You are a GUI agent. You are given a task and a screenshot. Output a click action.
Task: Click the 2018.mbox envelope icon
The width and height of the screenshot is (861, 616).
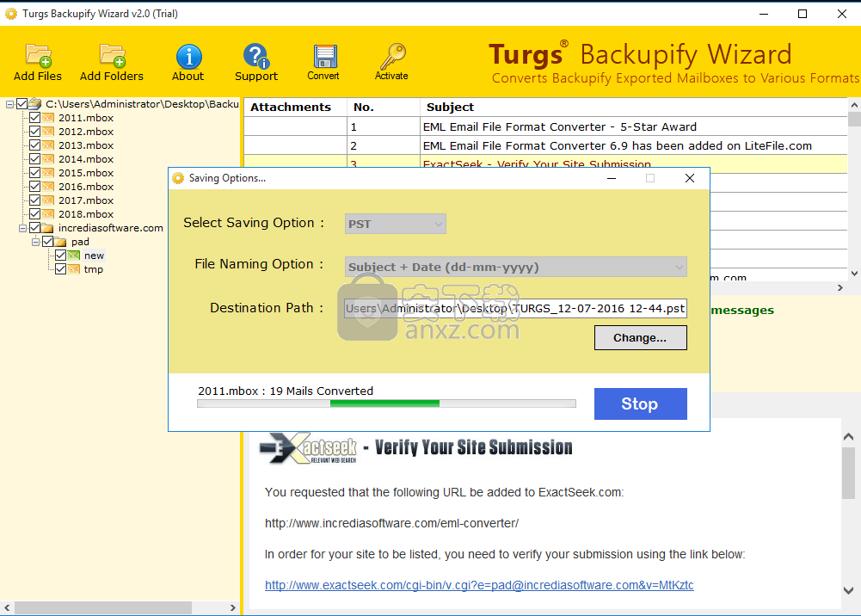48,213
